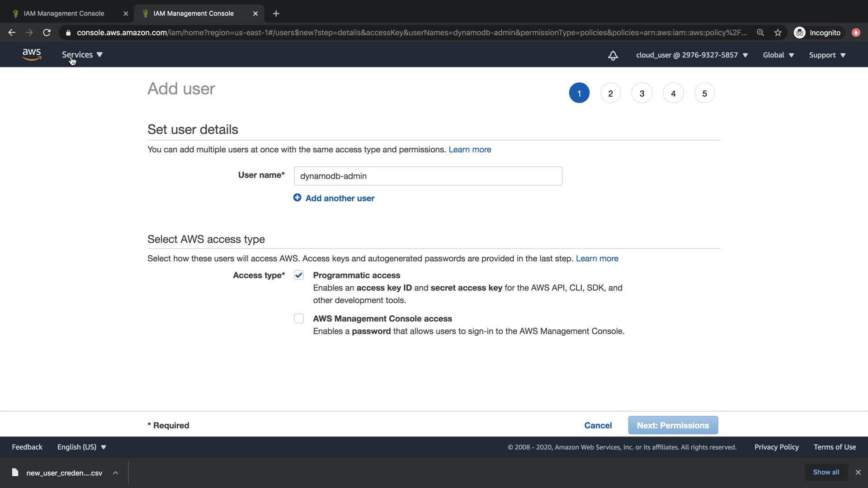Click the browser reload page icon
Viewport: 868px width, 488px height.
coord(47,33)
